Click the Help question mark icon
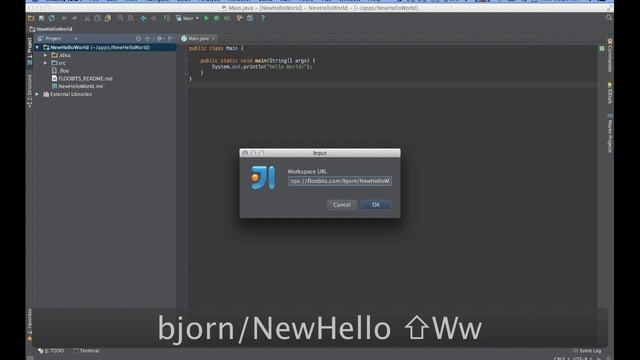The width and height of the screenshot is (640, 360). [263, 18]
